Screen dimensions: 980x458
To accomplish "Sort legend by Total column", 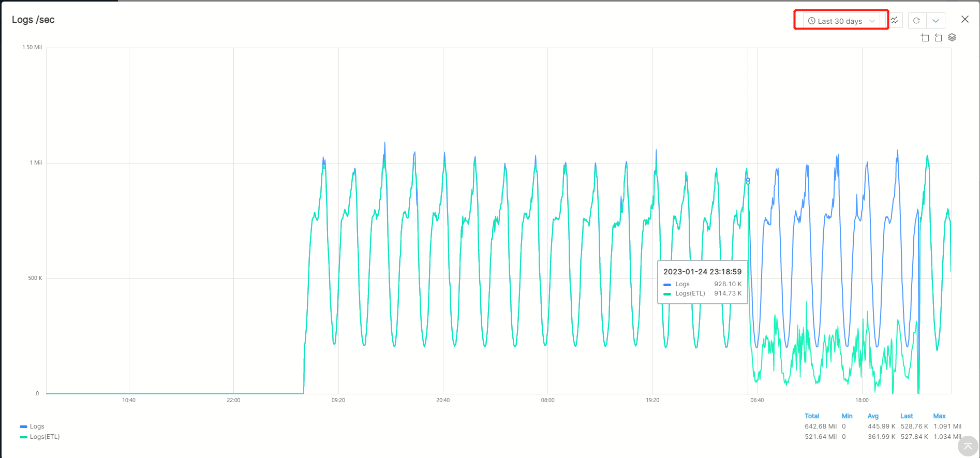I will tap(811, 416).
